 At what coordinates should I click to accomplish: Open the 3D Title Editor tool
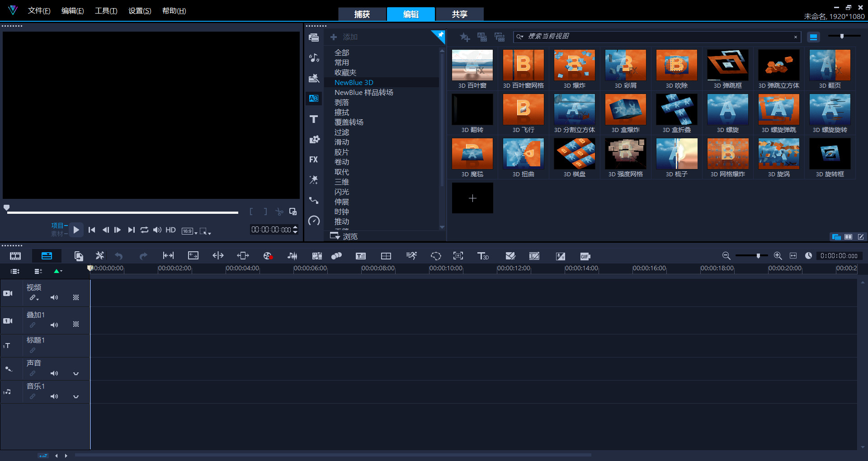[x=483, y=256]
